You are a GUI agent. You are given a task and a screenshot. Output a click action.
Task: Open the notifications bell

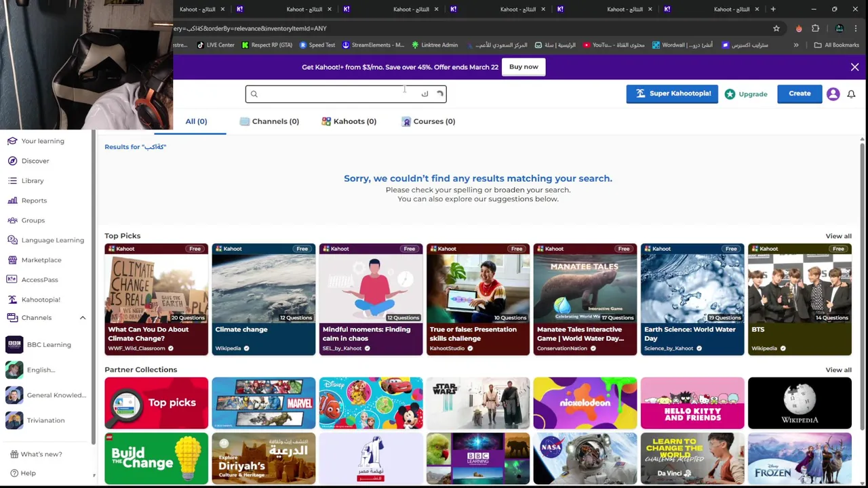[851, 94]
